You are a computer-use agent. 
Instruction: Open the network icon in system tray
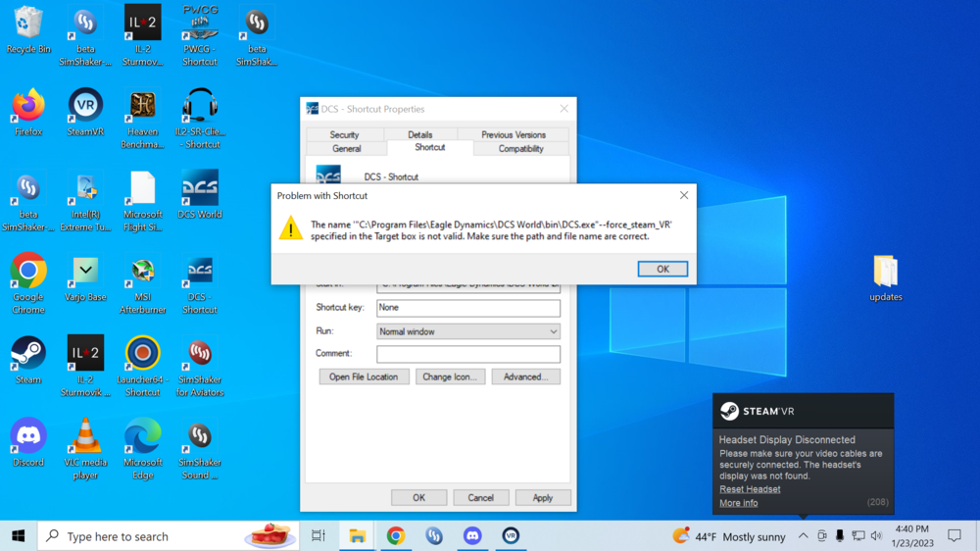[x=858, y=536]
